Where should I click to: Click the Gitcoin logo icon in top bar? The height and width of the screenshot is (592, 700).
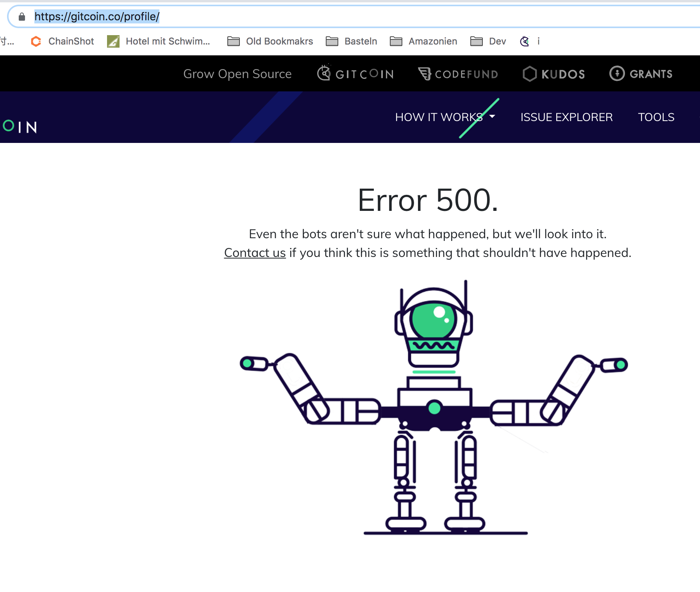[x=324, y=73]
